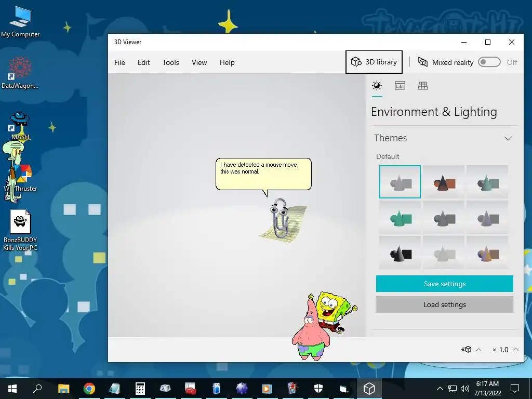Open the 3D library

tap(374, 62)
